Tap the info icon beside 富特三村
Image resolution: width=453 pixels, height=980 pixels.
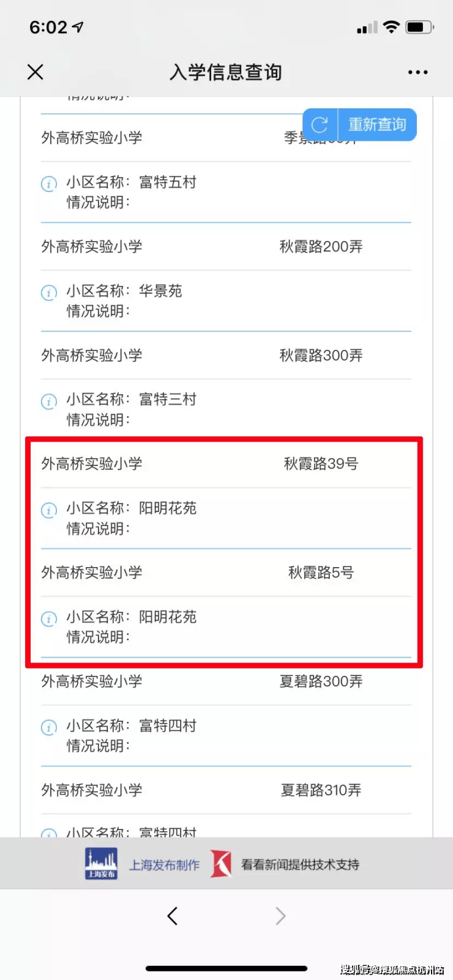[x=48, y=401]
